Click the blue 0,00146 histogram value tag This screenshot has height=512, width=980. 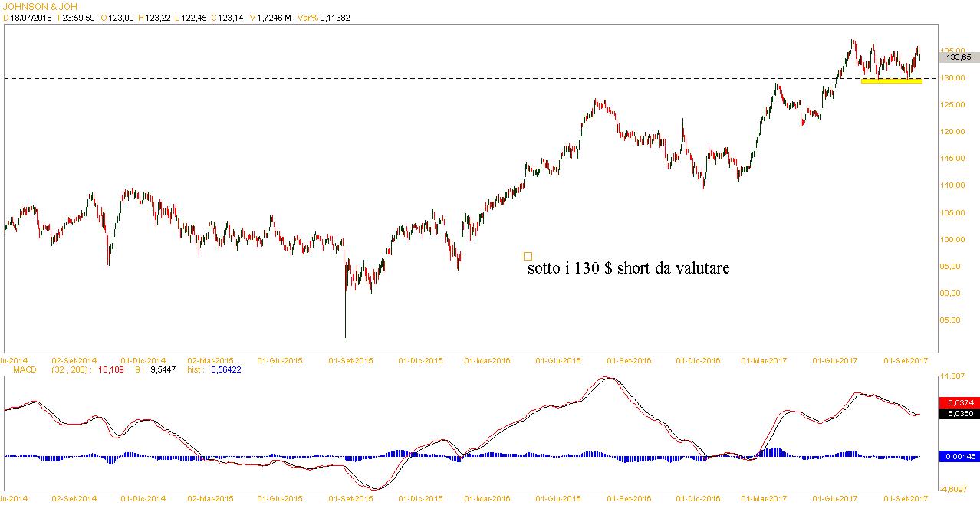tap(959, 456)
